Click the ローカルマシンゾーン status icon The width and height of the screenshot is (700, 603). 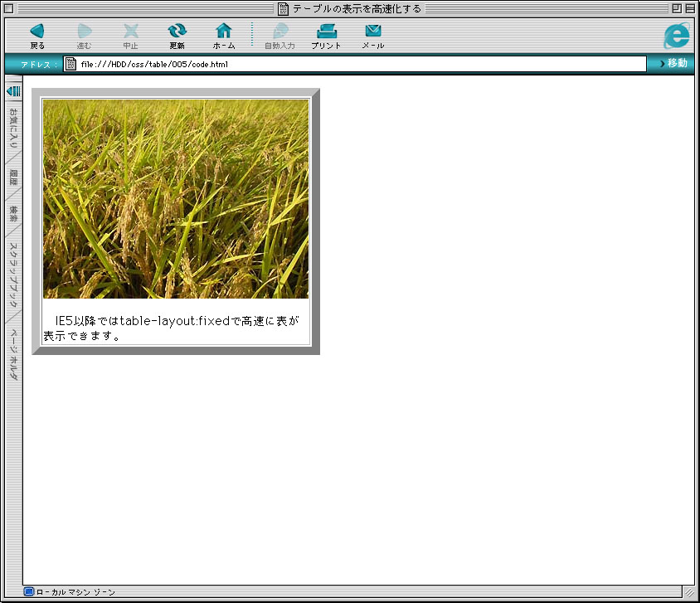click(x=28, y=592)
